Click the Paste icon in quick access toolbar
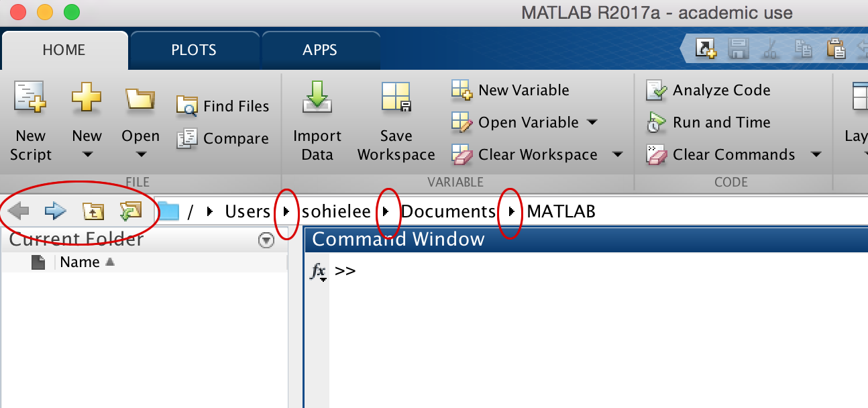 (836, 49)
